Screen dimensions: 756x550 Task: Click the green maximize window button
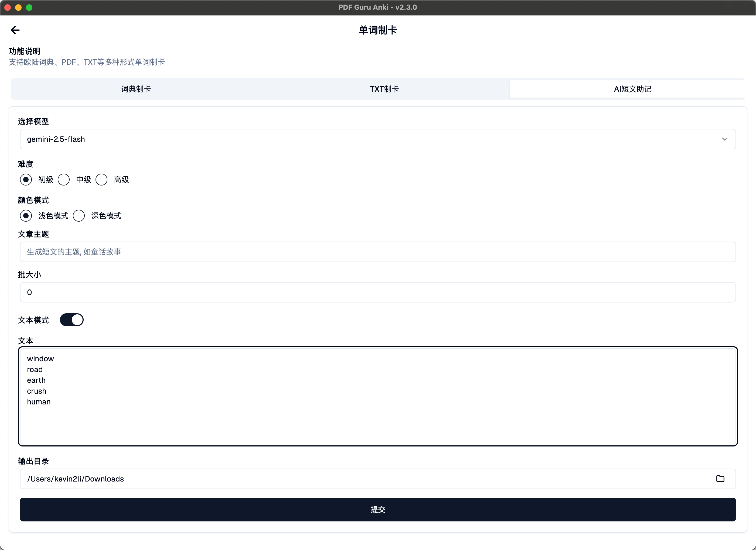tap(29, 7)
